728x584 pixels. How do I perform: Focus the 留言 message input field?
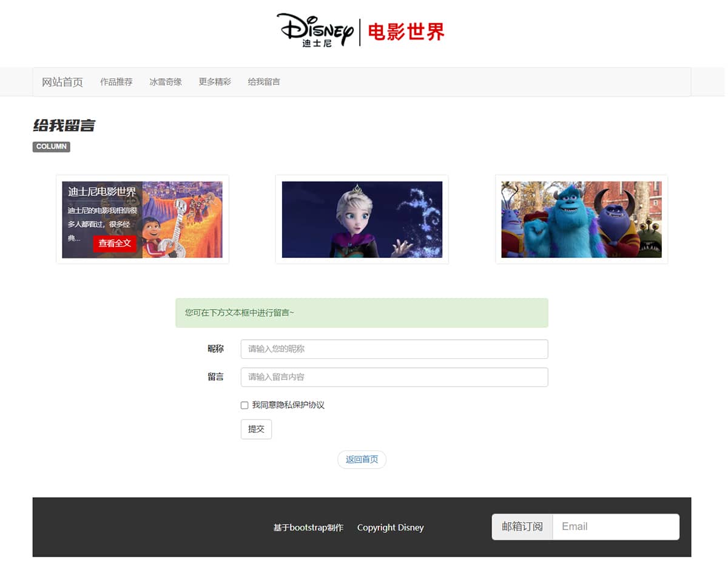(394, 377)
